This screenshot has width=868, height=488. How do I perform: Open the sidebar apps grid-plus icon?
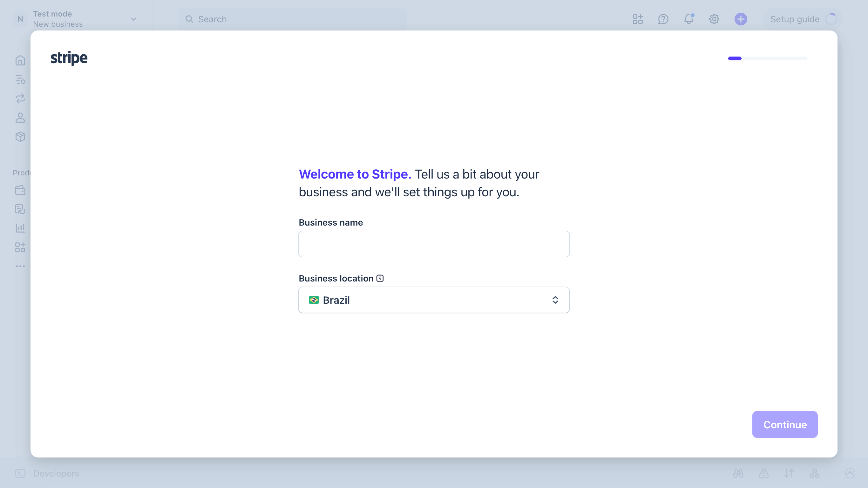[x=20, y=247]
